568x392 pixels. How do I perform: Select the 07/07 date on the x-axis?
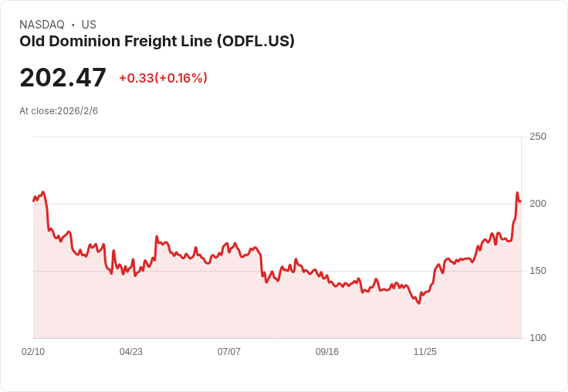click(229, 352)
